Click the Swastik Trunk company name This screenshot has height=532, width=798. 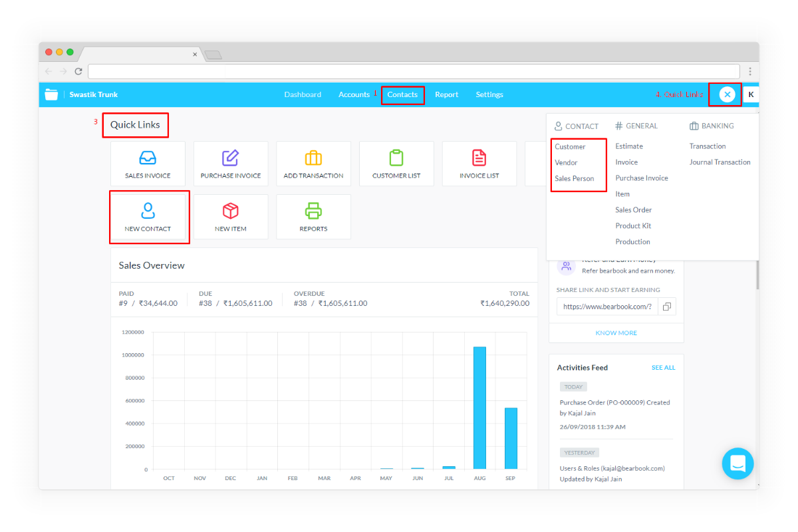pyautogui.click(x=94, y=94)
